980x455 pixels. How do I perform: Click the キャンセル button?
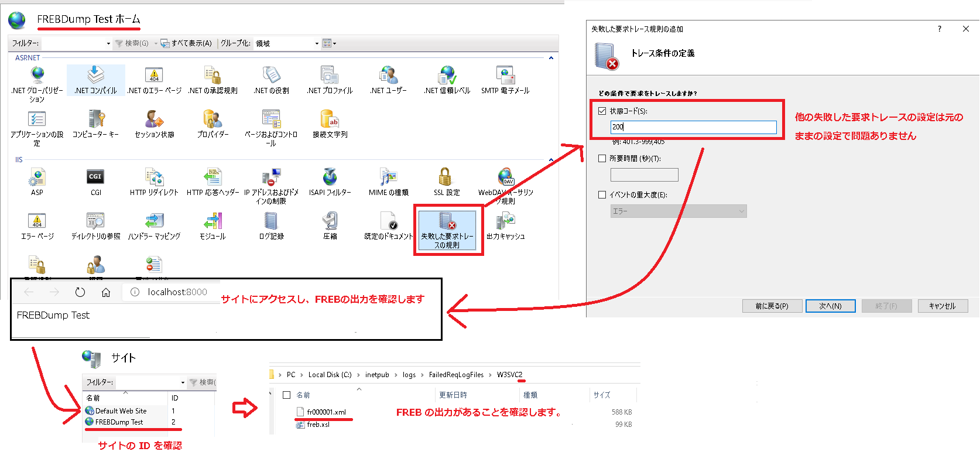(x=942, y=306)
